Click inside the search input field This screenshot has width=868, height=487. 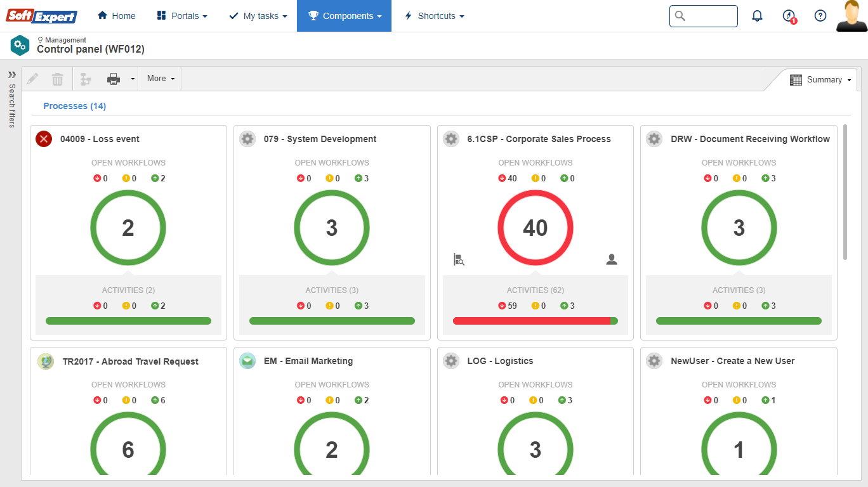(x=703, y=15)
